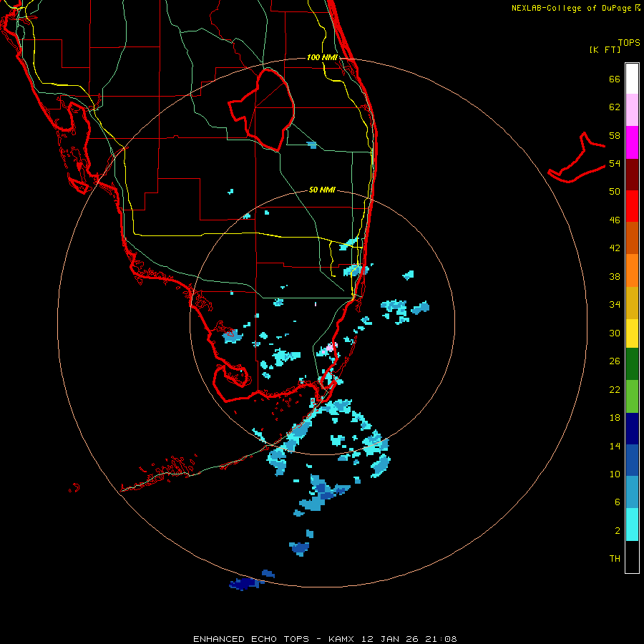Click the 50 value on the color scale
644x644 pixels.
click(615, 192)
